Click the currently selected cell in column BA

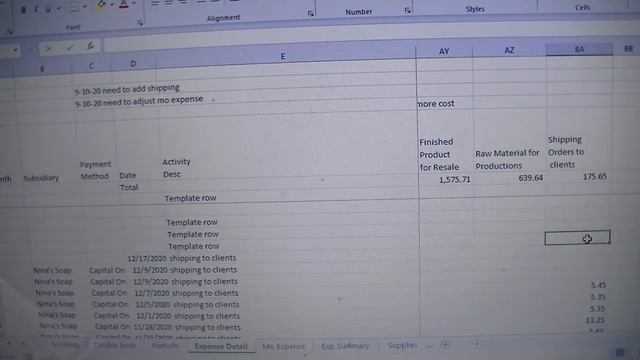pyautogui.click(x=578, y=238)
